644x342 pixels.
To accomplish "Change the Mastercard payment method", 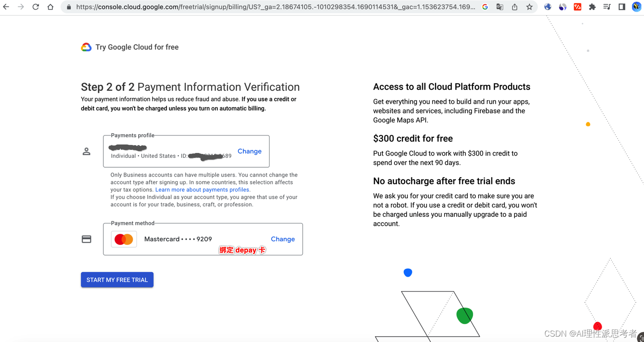I will point(283,239).
